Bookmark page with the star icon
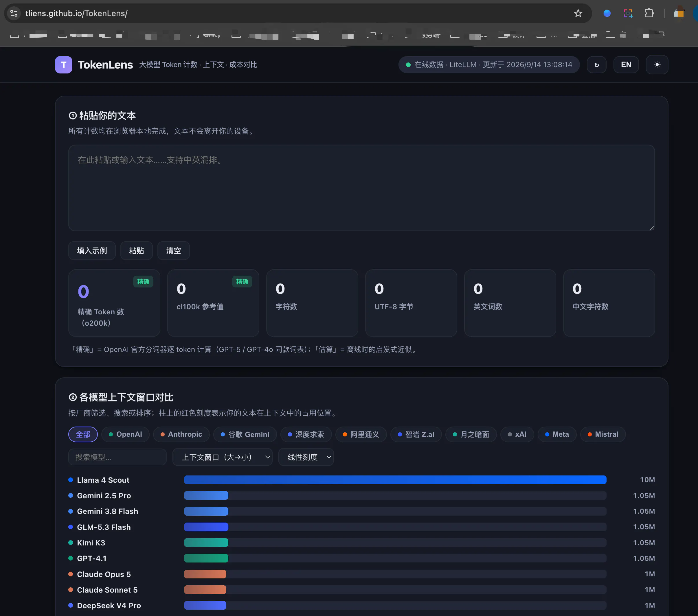This screenshot has width=698, height=616. pyautogui.click(x=578, y=13)
